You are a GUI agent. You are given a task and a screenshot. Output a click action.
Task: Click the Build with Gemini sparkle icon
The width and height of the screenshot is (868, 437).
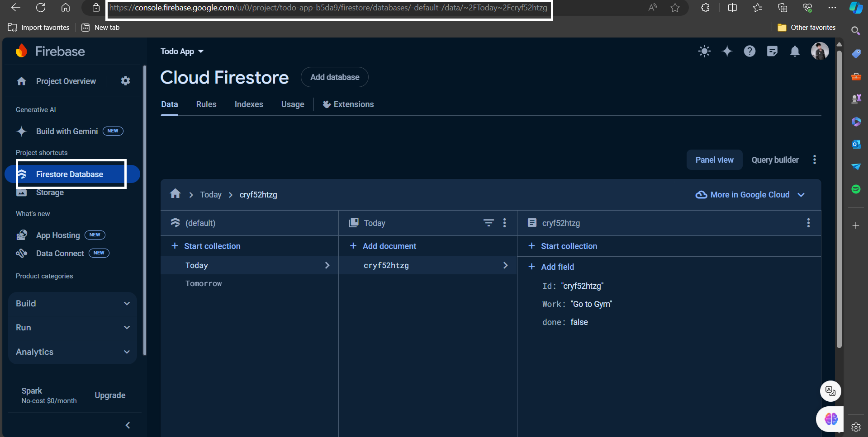pyautogui.click(x=21, y=132)
